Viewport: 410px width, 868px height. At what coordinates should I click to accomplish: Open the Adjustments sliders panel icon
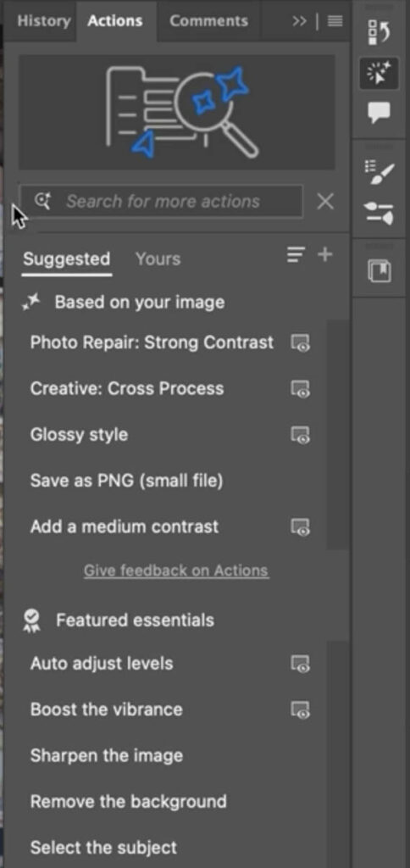379,214
